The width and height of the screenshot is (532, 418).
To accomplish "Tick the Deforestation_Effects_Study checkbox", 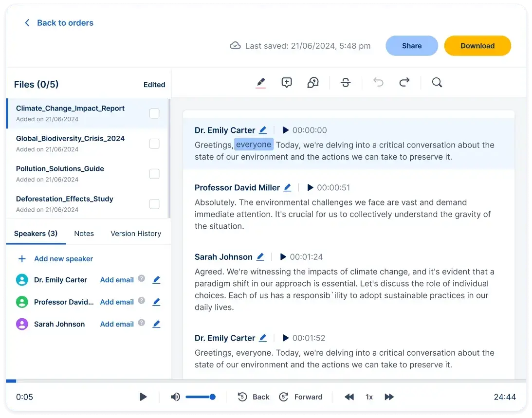I will coord(154,204).
